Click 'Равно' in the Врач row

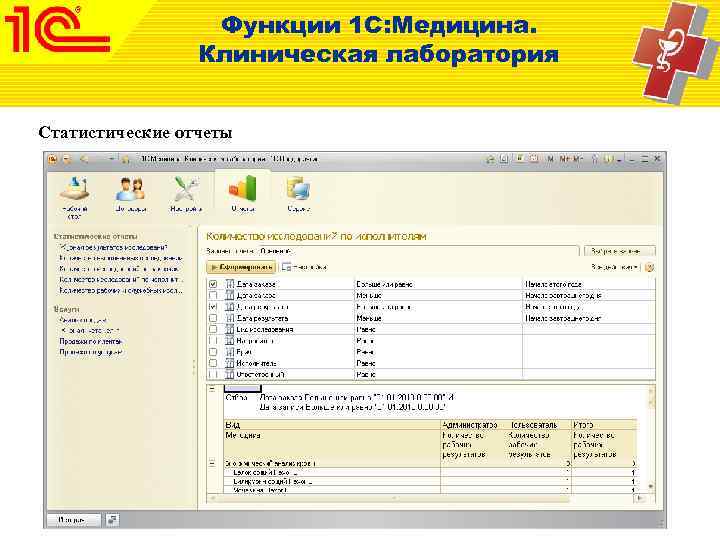click(x=366, y=352)
